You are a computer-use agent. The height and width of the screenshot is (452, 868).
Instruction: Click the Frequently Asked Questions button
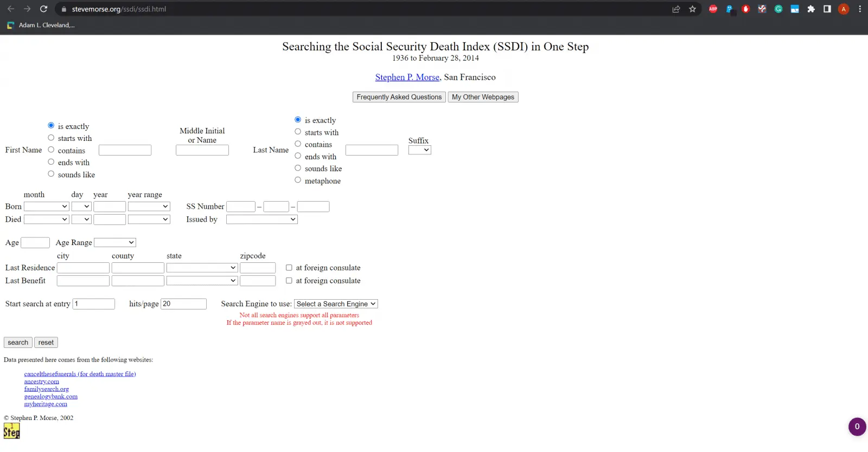399,97
